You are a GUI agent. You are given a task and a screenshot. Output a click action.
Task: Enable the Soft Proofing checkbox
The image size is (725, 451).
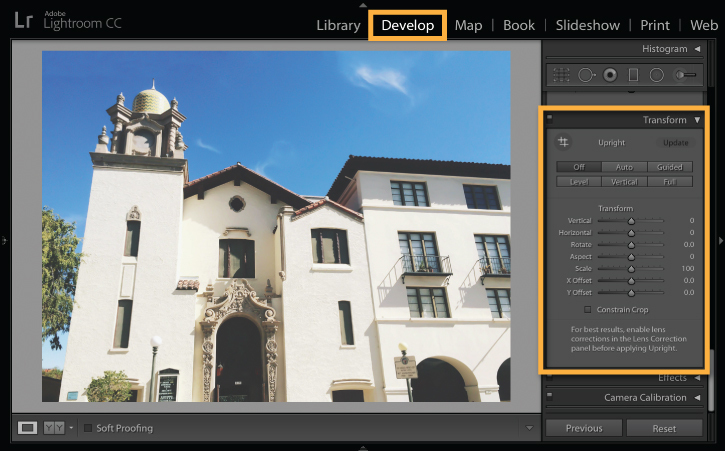click(x=88, y=428)
